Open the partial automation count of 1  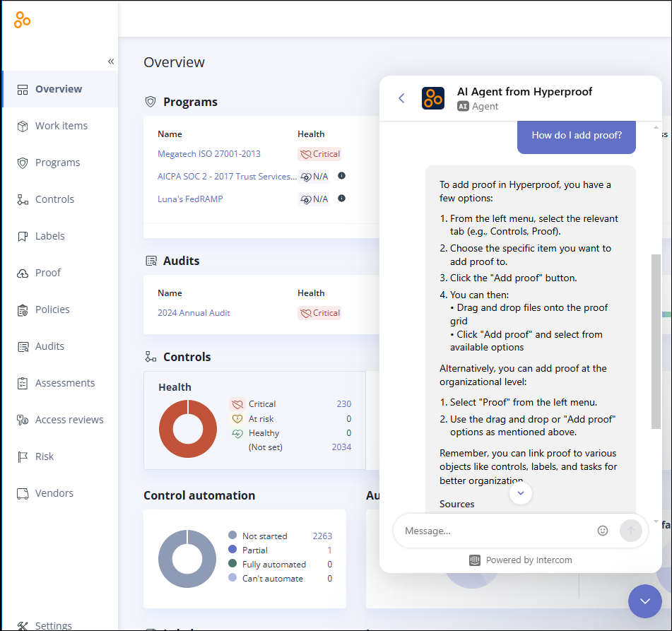click(329, 550)
